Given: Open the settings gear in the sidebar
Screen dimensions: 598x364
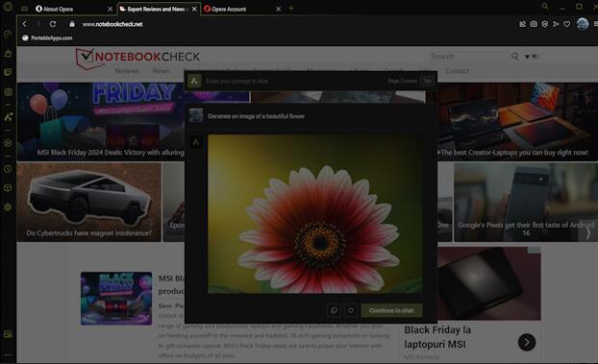Looking at the screenshot, I should [8, 206].
